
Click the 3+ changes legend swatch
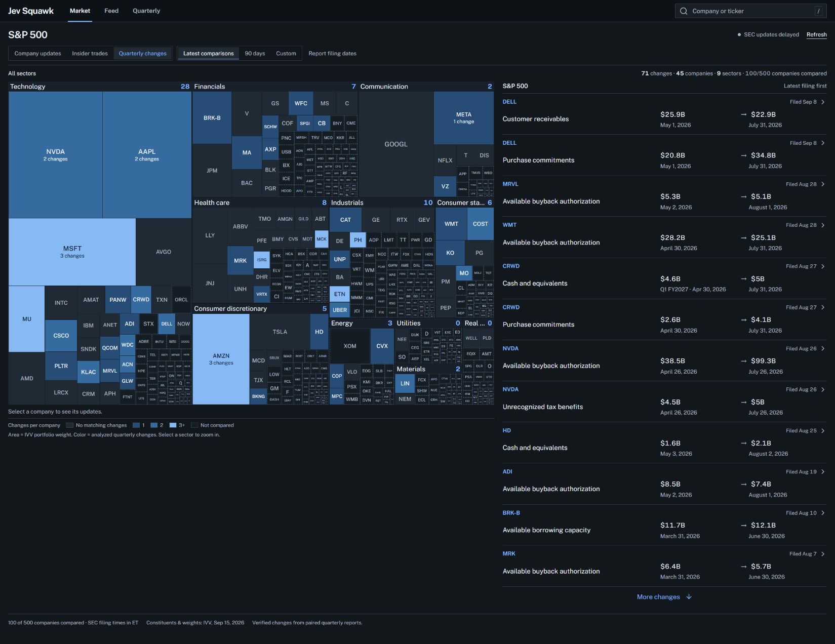pos(173,425)
